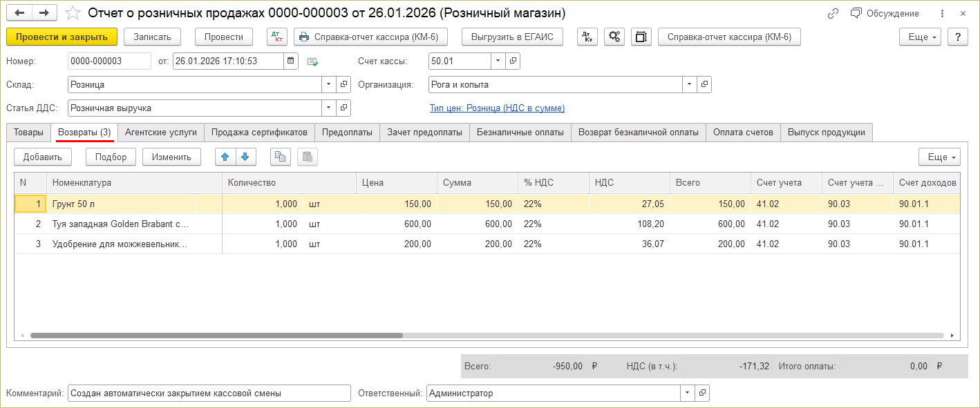Screen dimensions: 980x408
Task: Click the open icon beside Организация field
Action: 704,85
